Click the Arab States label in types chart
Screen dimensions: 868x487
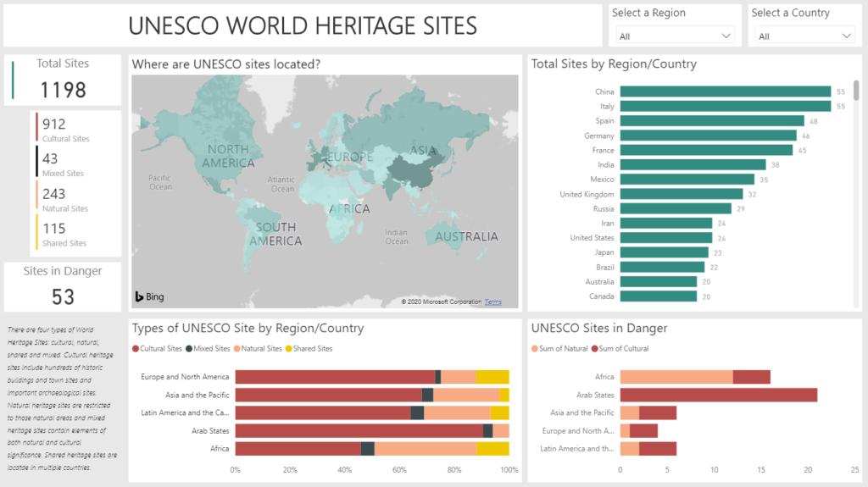point(210,430)
